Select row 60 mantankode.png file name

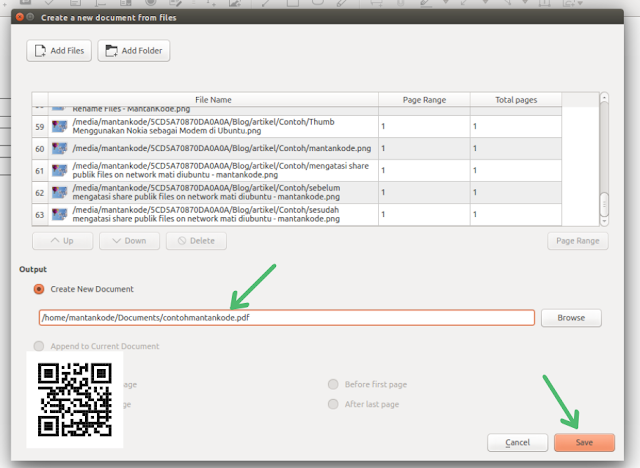222,148
